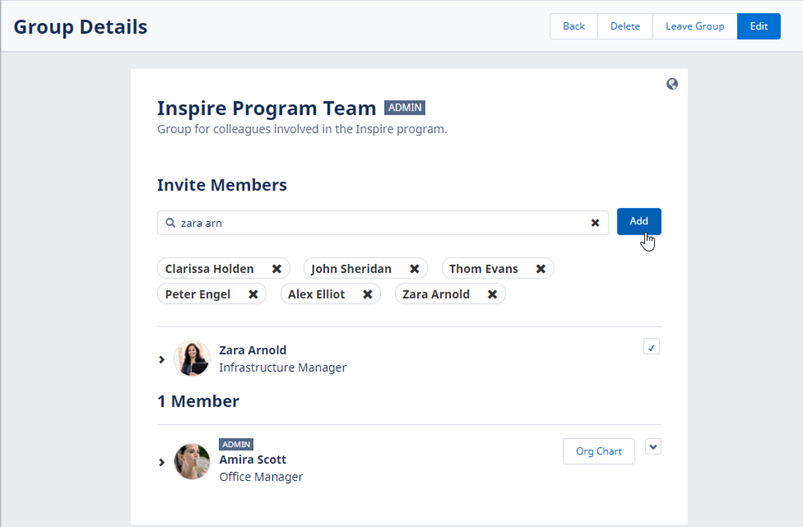803x527 pixels.
Task: Click the globe icon in card corner
Action: click(672, 84)
